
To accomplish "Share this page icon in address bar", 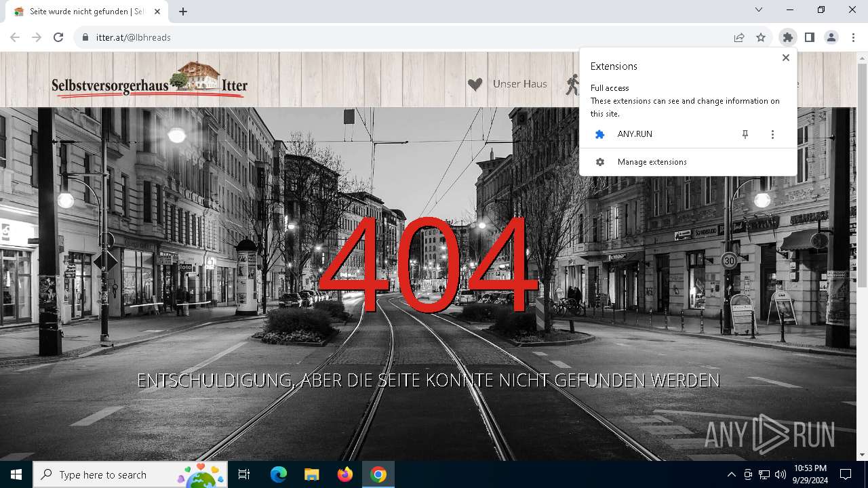I will (739, 37).
